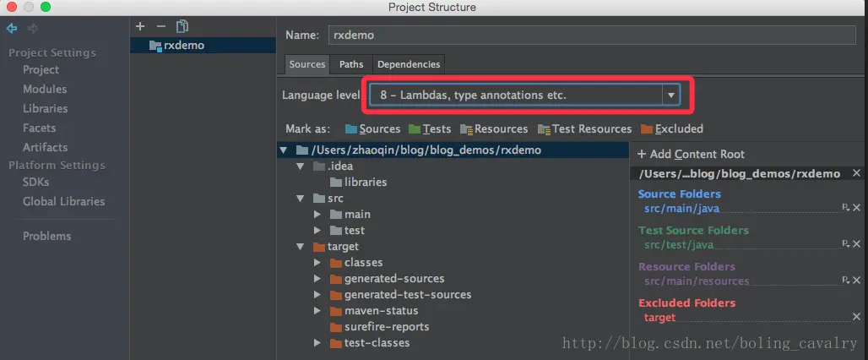Click the src/main/resources folder link
Viewport: 868px width, 360px height.
[x=697, y=281]
